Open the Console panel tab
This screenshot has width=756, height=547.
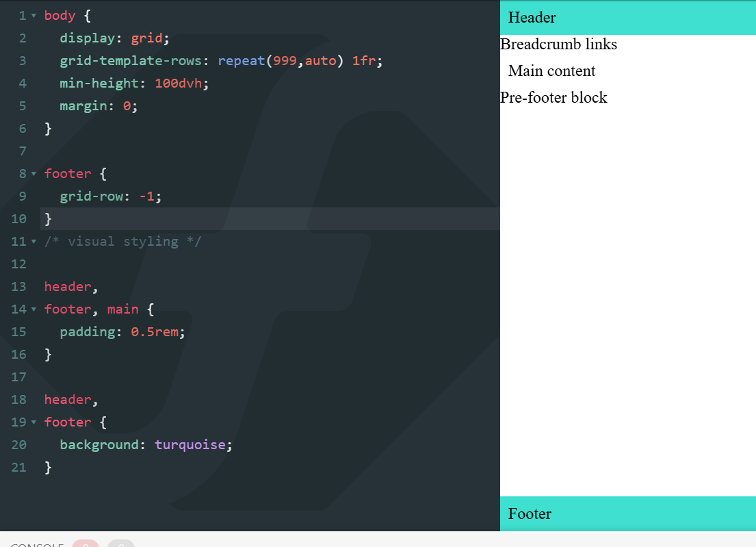pos(37,544)
